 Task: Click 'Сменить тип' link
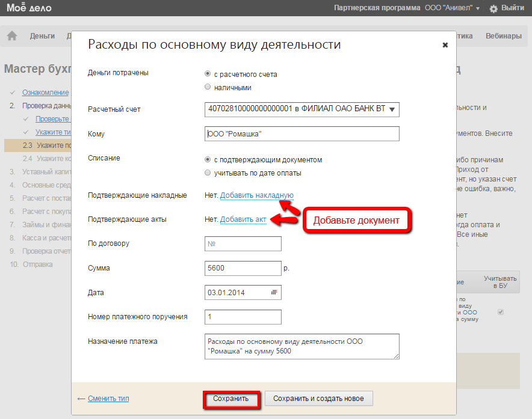[x=108, y=399]
